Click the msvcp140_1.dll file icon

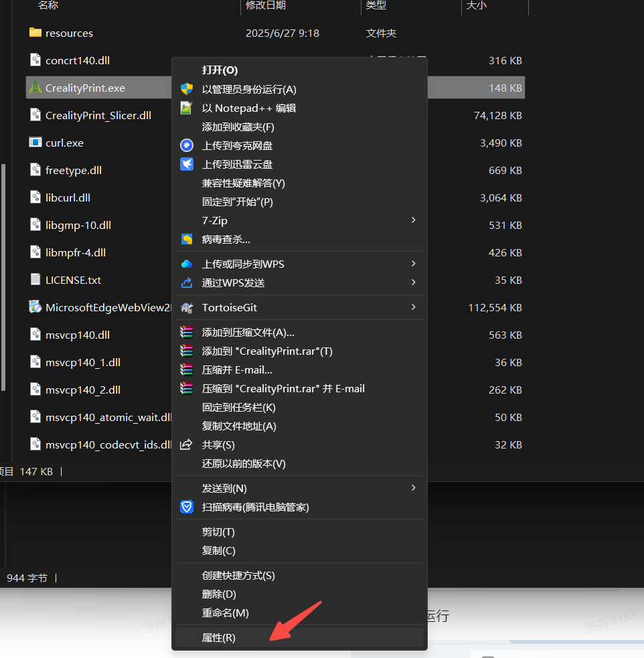point(35,362)
